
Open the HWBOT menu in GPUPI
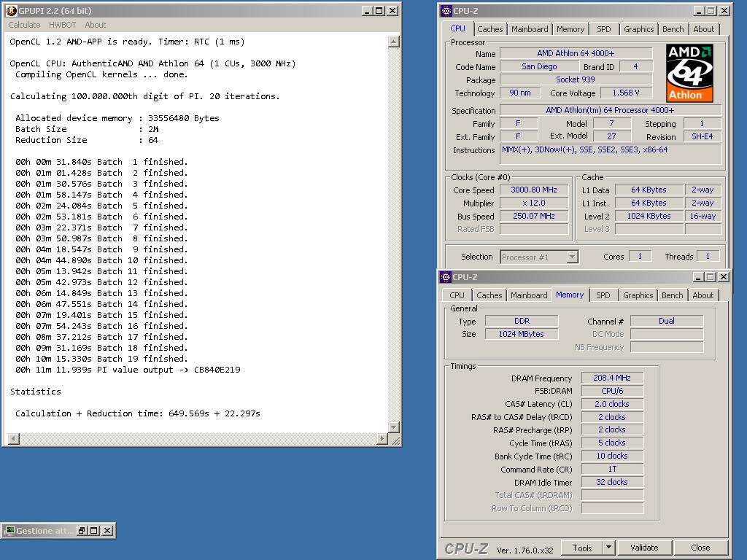pos(63,25)
